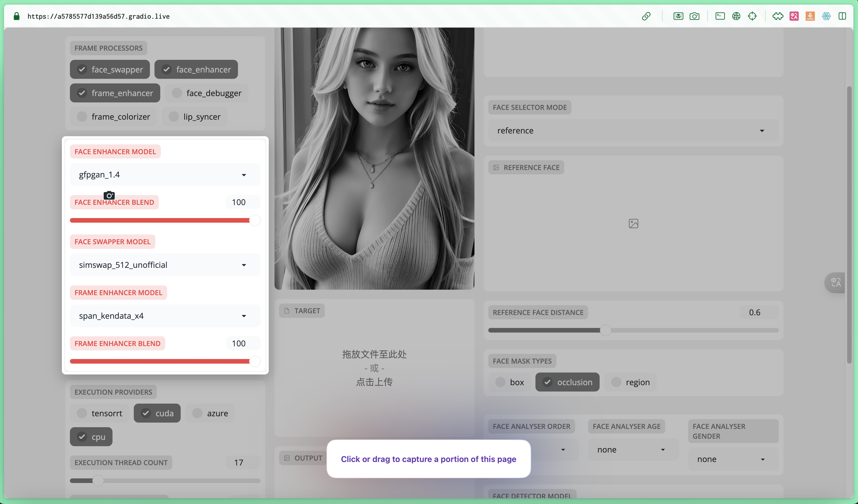The height and width of the screenshot is (504, 858).
Task: Click the FACE MASK TYPES label
Action: [522, 361]
